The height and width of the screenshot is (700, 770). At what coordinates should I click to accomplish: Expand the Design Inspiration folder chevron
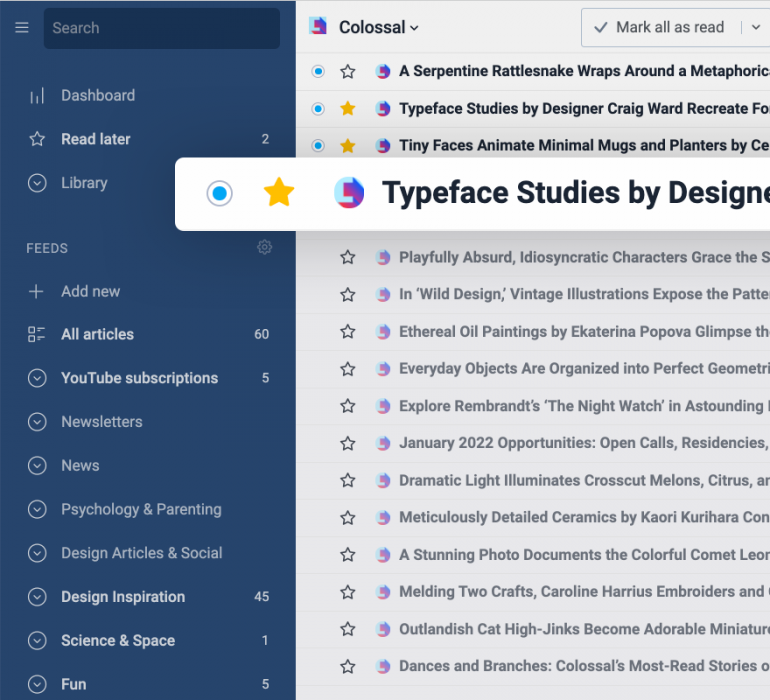coord(37,597)
